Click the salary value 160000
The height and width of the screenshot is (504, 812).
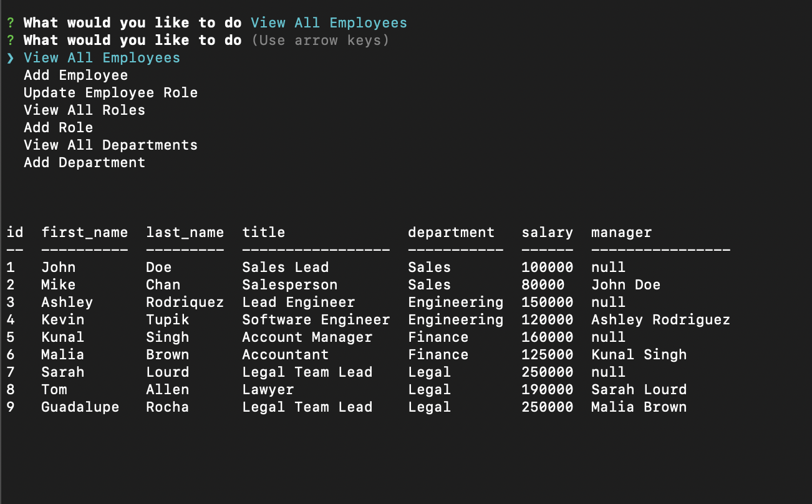click(x=547, y=337)
